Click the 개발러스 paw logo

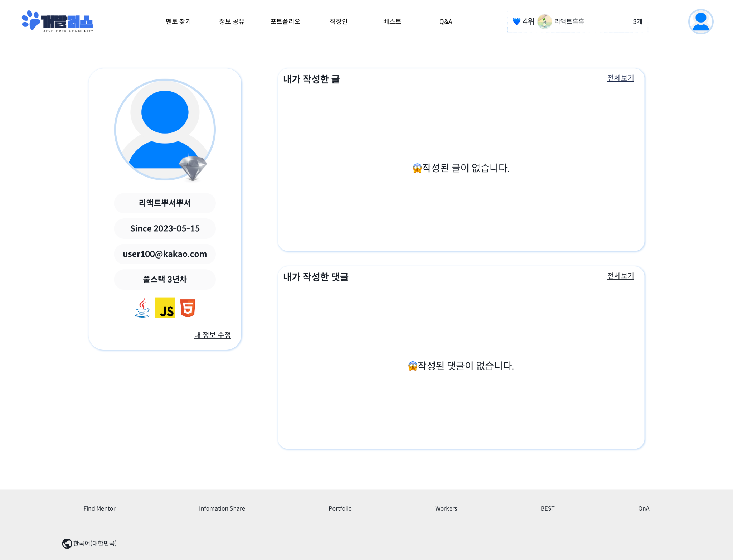pyautogui.click(x=57, y=21)
